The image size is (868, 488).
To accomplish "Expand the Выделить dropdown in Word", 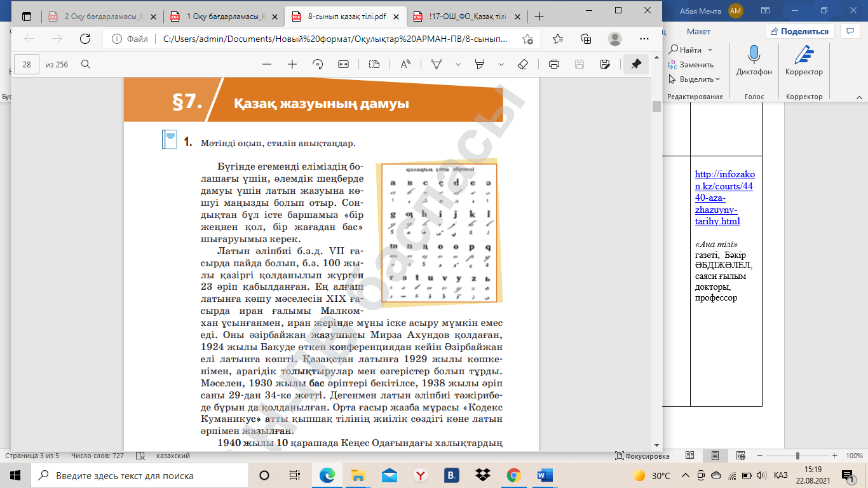I will pyautogui.click(x=717, y=79).
